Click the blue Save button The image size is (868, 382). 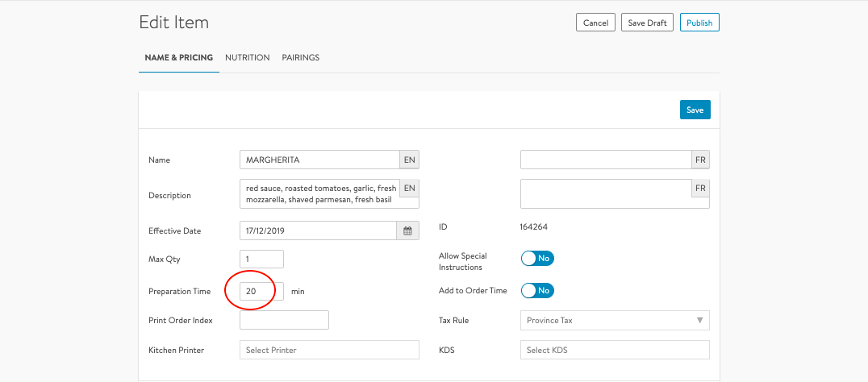click(695, 110)
